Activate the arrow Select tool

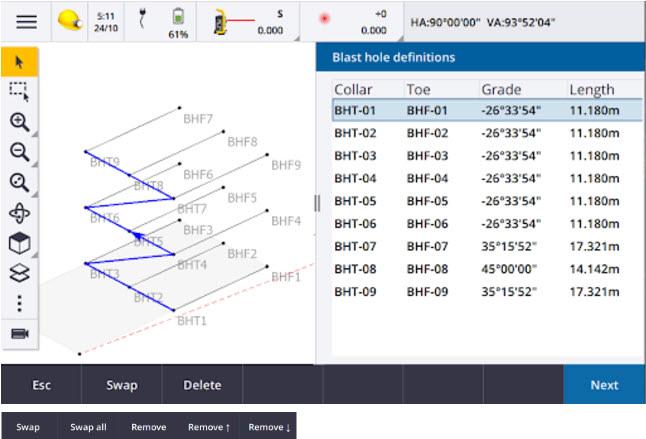(19, 62)
